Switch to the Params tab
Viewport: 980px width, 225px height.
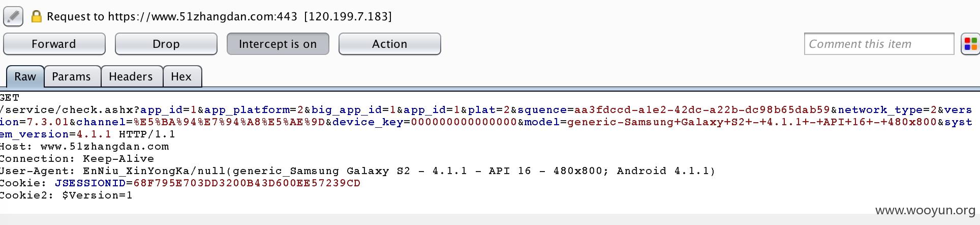click(72, 76)
